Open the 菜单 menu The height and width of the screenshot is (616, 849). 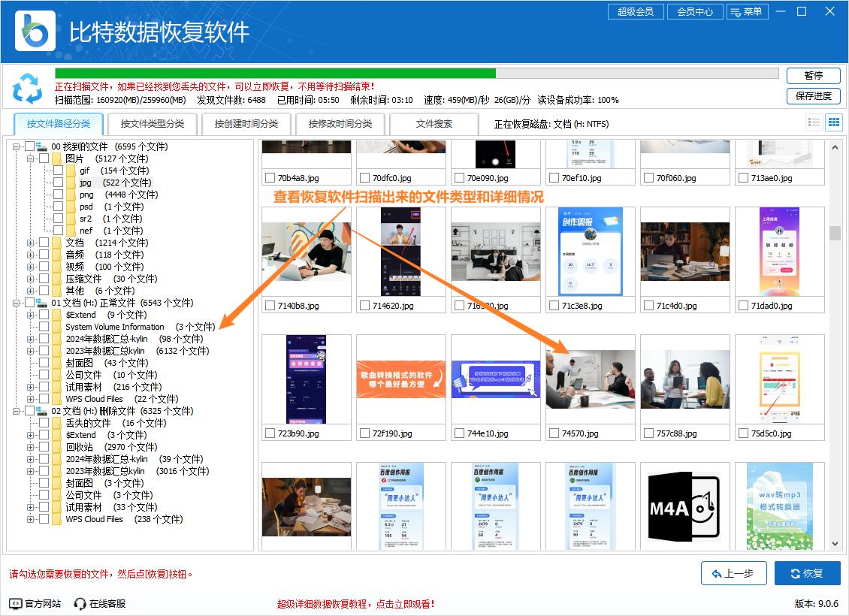[746, 12]
